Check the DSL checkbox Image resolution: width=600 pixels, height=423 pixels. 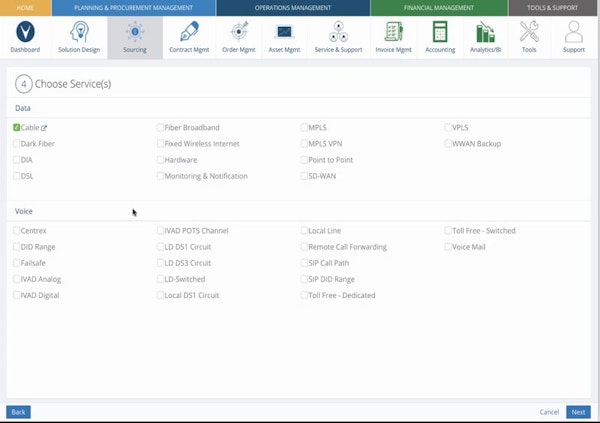pos(16,176)
